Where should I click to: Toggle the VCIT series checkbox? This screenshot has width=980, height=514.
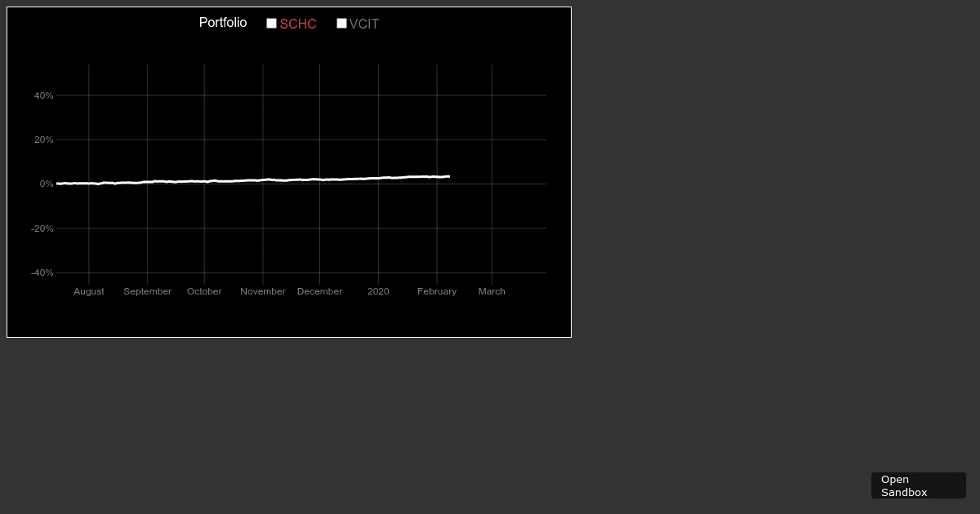point(341,24)
